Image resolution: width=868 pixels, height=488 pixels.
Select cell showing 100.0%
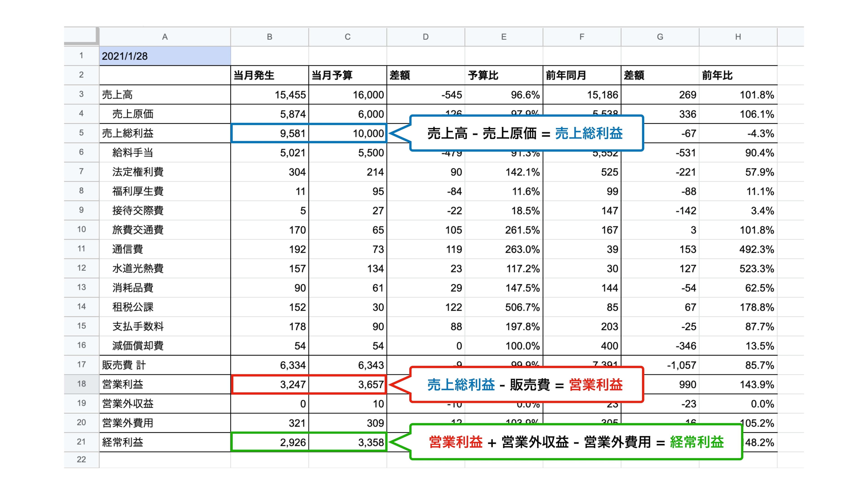tap(504, 345)
